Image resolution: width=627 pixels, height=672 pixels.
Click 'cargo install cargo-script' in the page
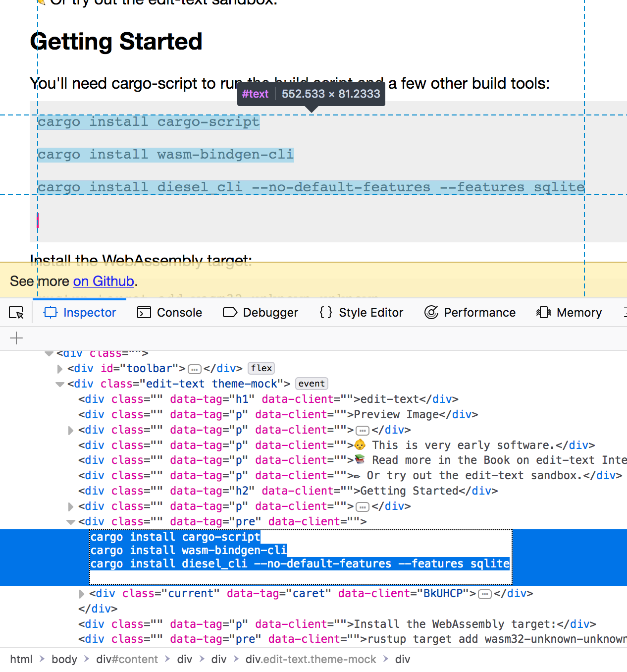[149, 122]
